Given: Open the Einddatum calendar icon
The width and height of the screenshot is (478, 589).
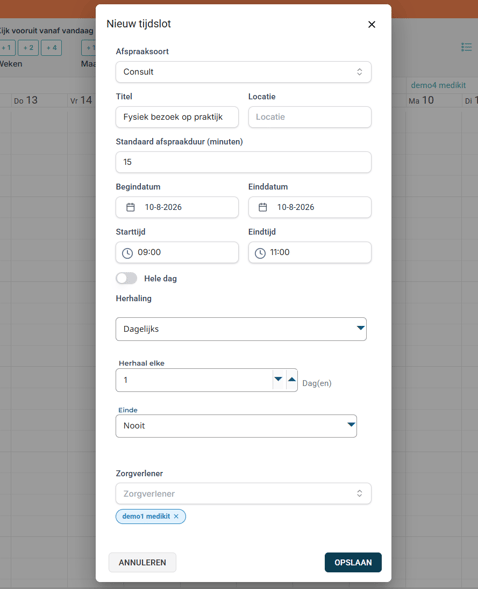Looking at the screenshot, I should point(263,207).
